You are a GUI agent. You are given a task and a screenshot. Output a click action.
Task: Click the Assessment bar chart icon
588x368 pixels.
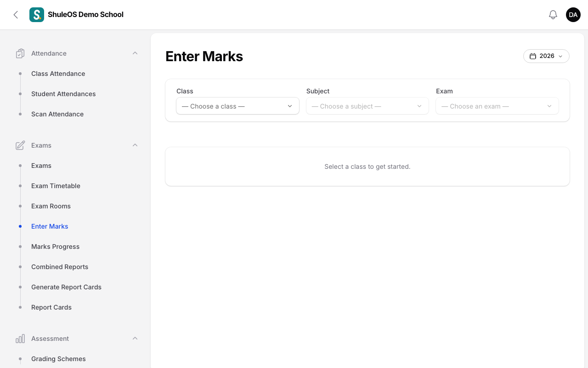20,339
